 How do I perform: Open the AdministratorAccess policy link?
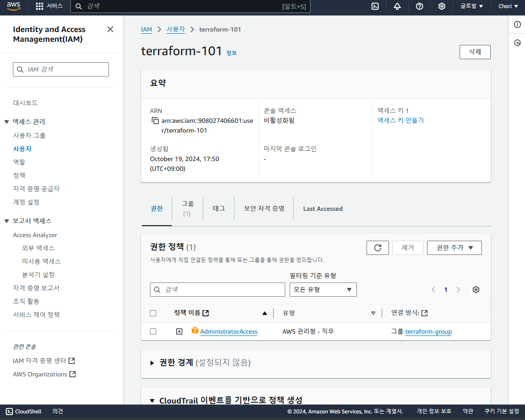[229, 331]
